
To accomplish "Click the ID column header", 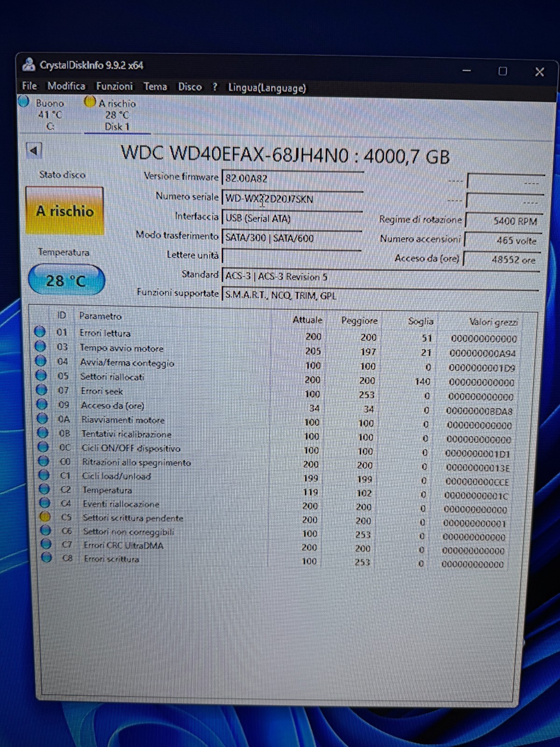I will pos(61,315).
